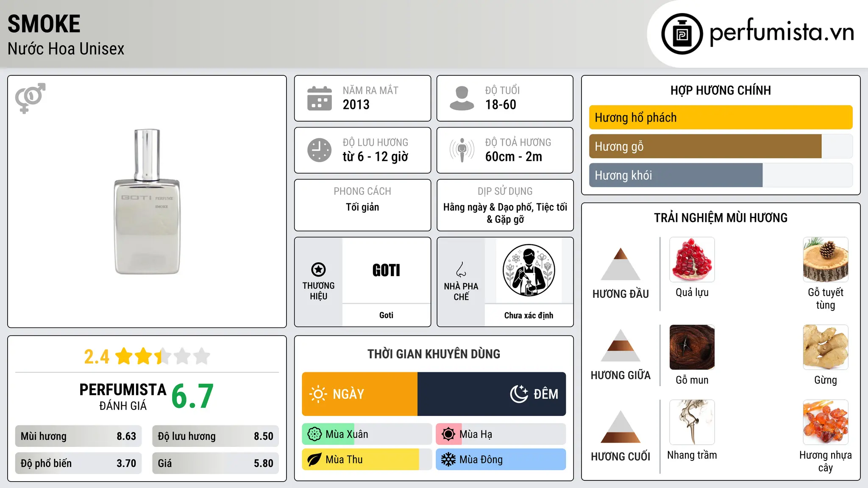
Task: Click the sun icon next to Ngày
Action: [x=318, y=394]
